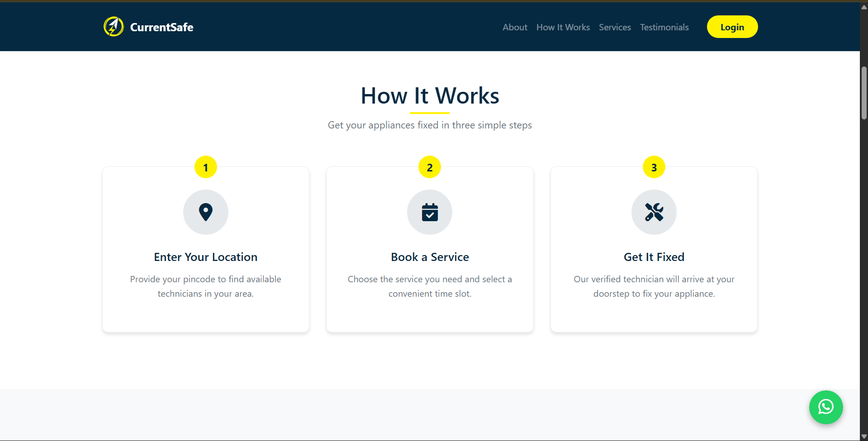
Task: Select the Enter Your Location card
Action: click(x=205, y=249)
